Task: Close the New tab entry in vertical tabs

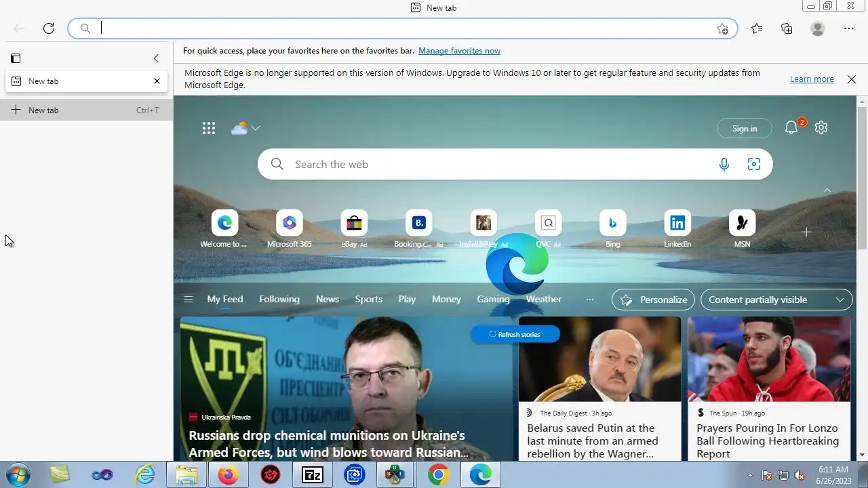Action: [157, 81]
